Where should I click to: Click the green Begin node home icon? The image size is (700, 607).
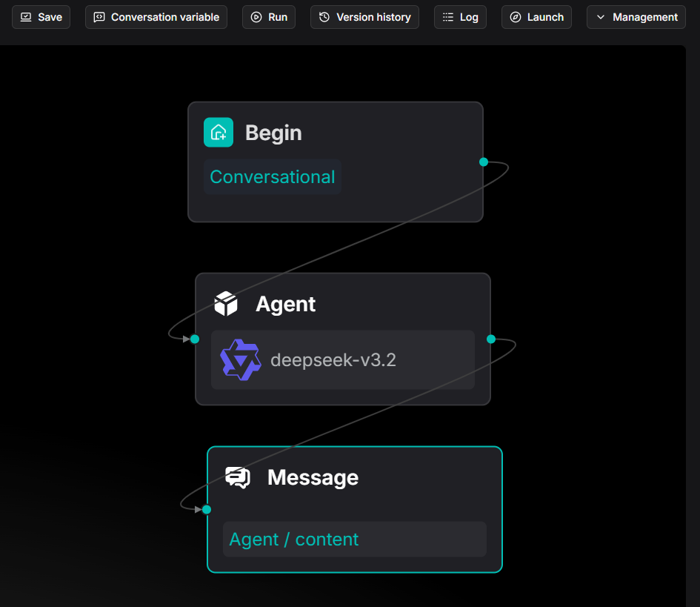point(219,133)
